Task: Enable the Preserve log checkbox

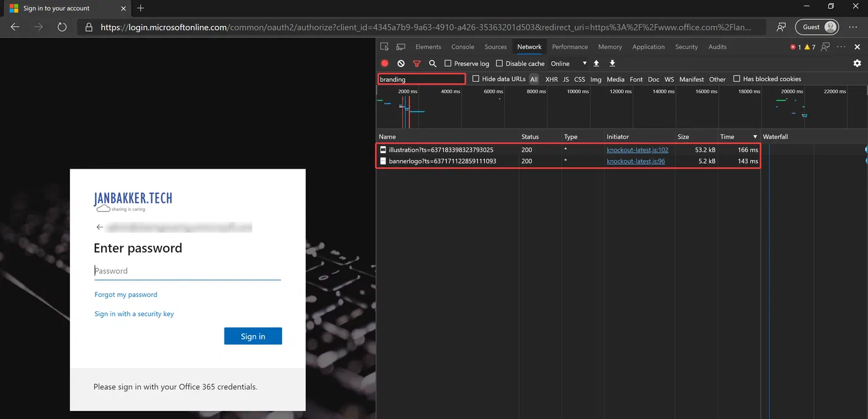Action: coord(448,63)
